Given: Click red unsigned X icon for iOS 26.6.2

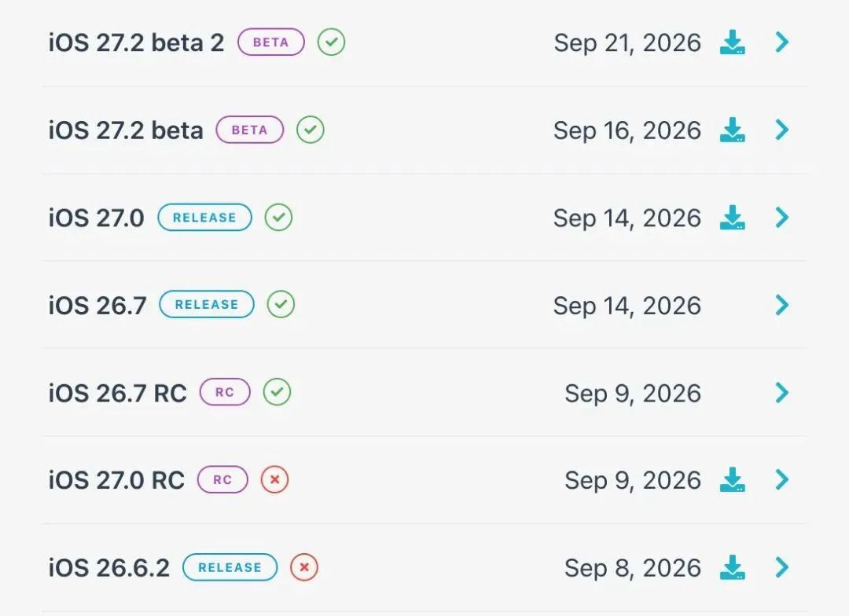Looking at the screenshot, I should click(x=304, y=567).
